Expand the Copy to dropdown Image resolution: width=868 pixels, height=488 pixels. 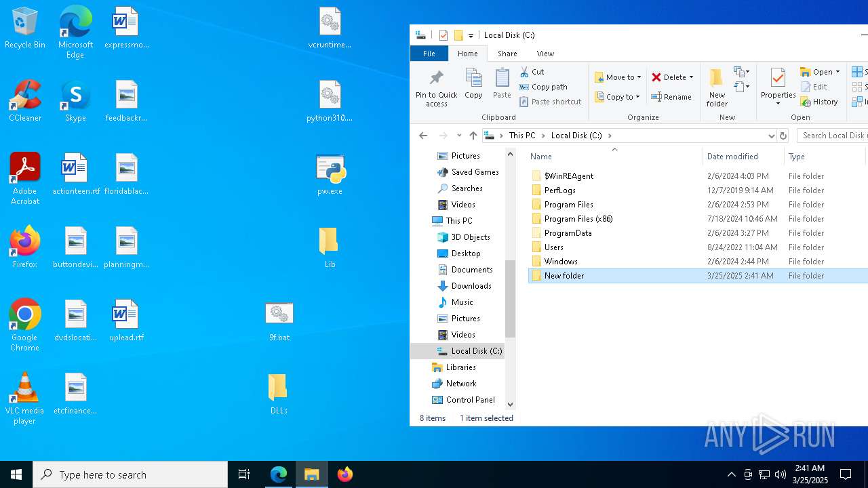click(637, 97)
